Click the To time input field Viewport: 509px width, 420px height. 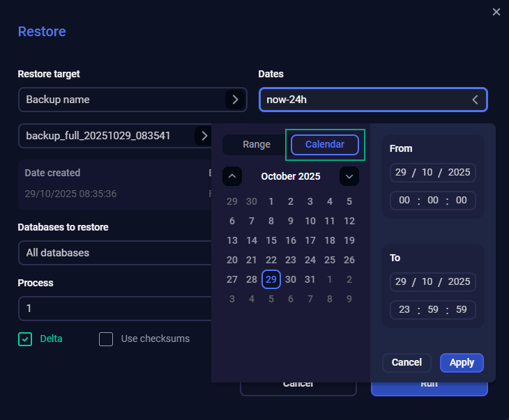pyautogui.click(x=432, y=309)
